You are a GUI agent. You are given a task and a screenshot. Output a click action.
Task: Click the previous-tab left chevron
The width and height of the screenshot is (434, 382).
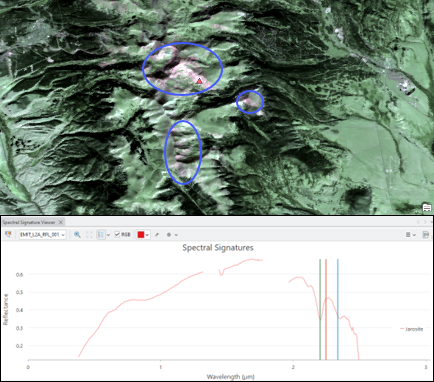(419, 222)
